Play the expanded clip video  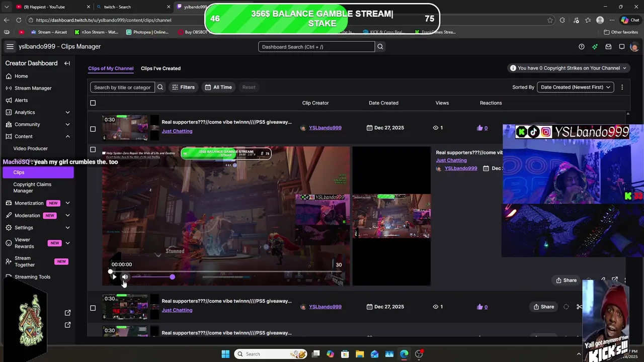114,277
